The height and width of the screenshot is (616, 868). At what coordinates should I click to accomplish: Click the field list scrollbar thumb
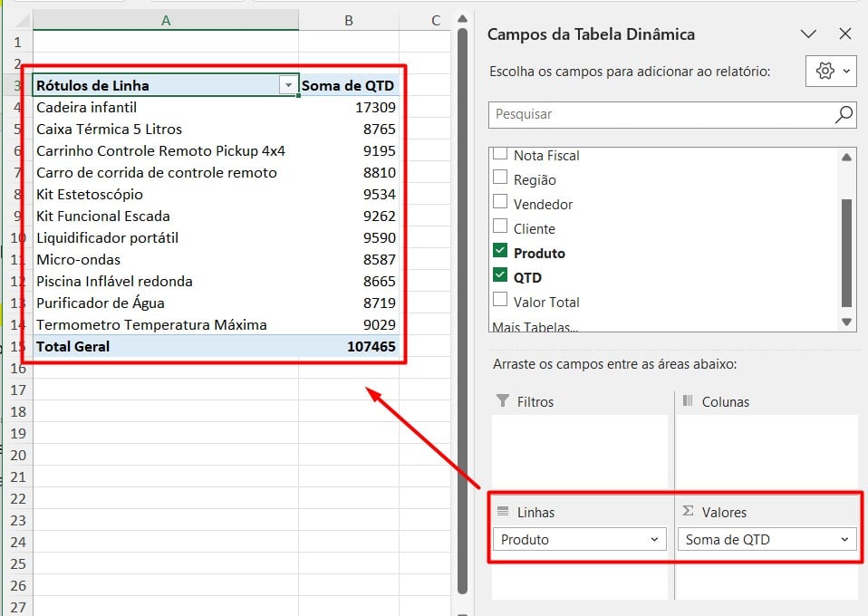point(846,253)
